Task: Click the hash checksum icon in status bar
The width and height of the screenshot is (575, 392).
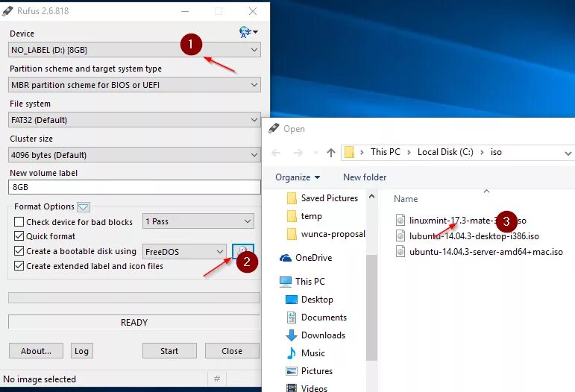Action: tap(217, 379)
